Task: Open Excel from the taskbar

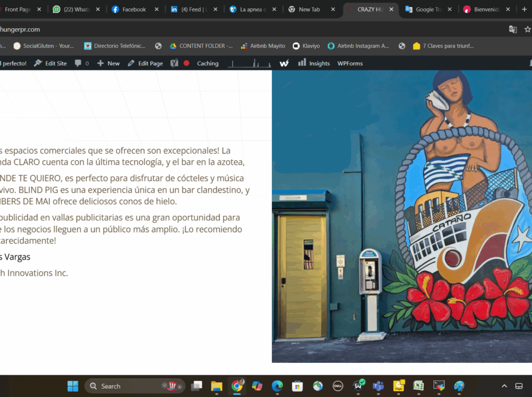Action: (418, 386)
